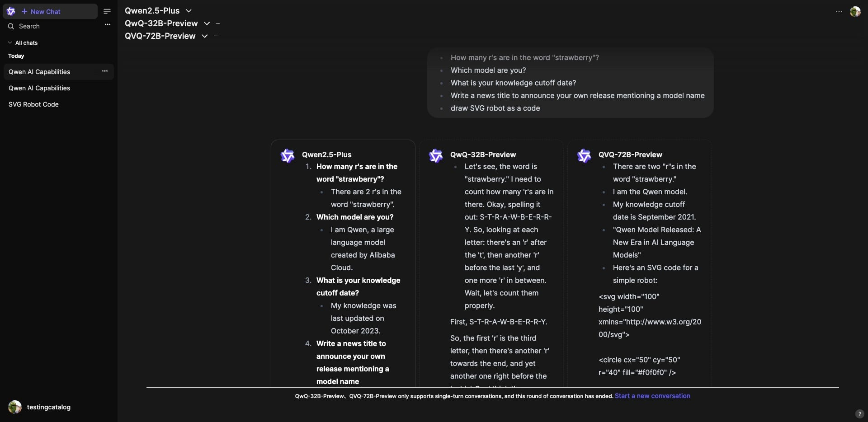Open the SVG Robot Code chat
The height and width of the screenshot is (422, 868).
tap(58, 104)
